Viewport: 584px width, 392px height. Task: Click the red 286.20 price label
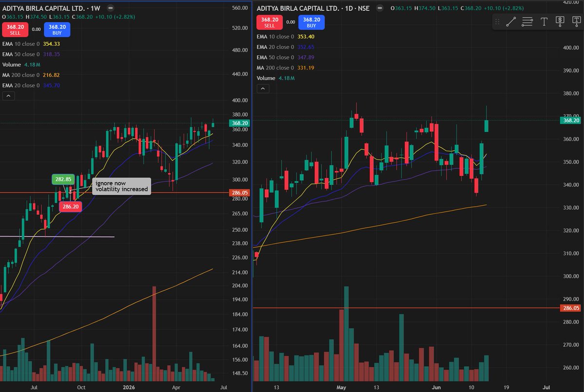click(x=70, y=206)
